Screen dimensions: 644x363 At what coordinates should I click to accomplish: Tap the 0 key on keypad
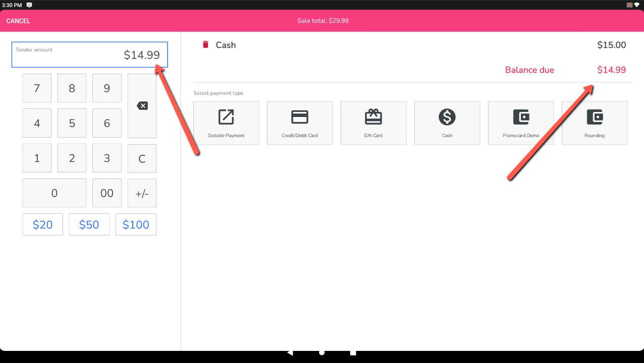55,193
